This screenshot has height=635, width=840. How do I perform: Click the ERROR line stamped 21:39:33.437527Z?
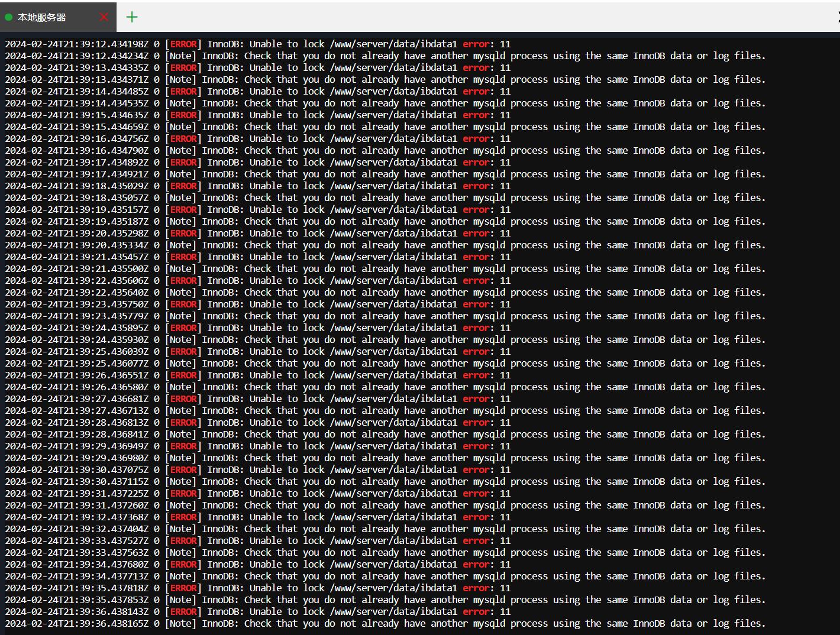pyautogui.click(x=258, y=540)
